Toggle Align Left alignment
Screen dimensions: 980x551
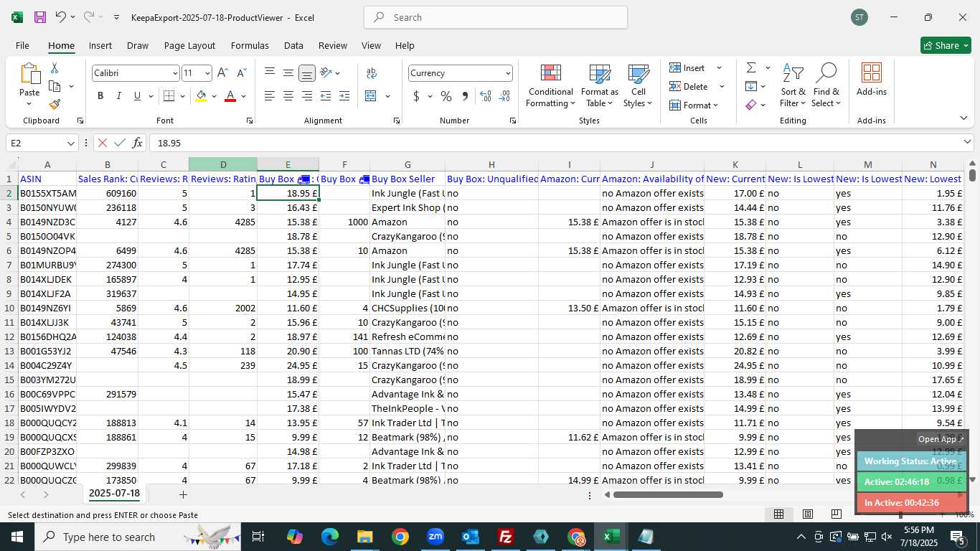(x=270, y=96)
